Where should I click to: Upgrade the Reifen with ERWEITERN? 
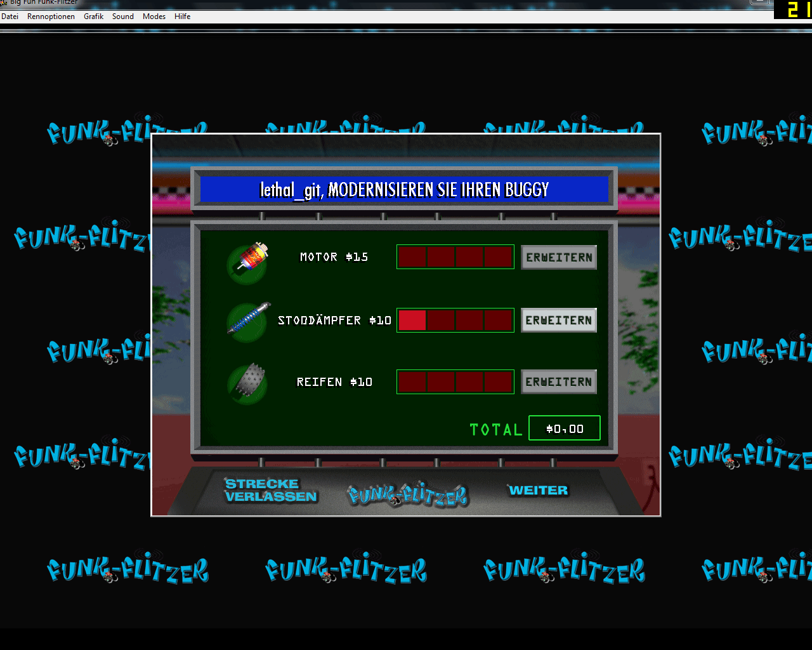559,382
